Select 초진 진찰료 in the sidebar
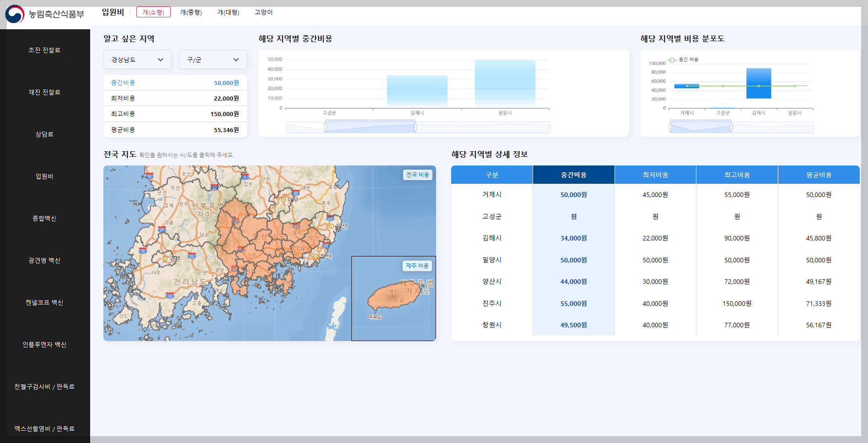 coord(44,50)
